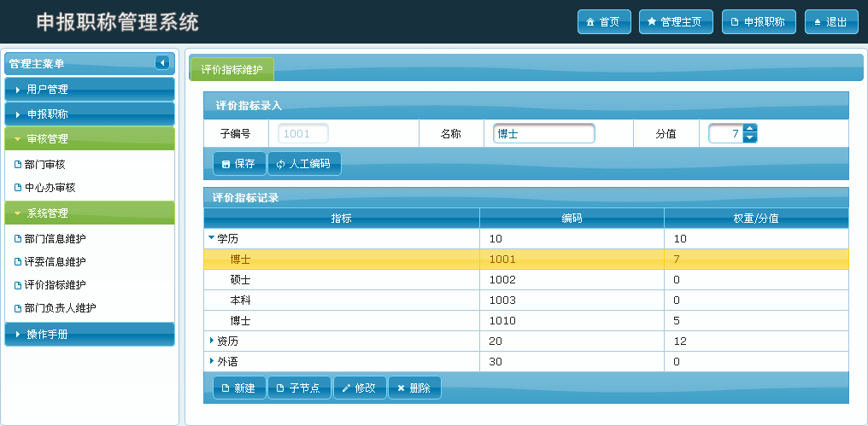Open 中心办审核 from the sidebar
868x426 pixels.
coord(50,188)
